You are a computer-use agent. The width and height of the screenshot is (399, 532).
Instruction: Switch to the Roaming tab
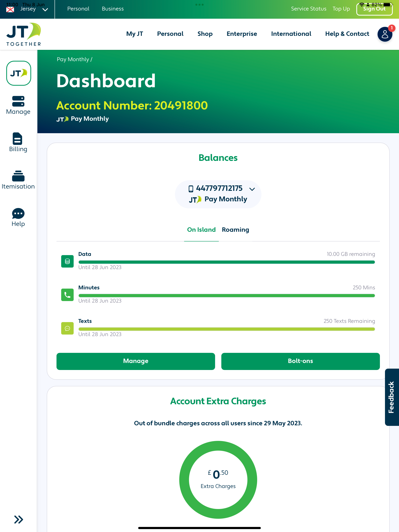pos(235,230)
